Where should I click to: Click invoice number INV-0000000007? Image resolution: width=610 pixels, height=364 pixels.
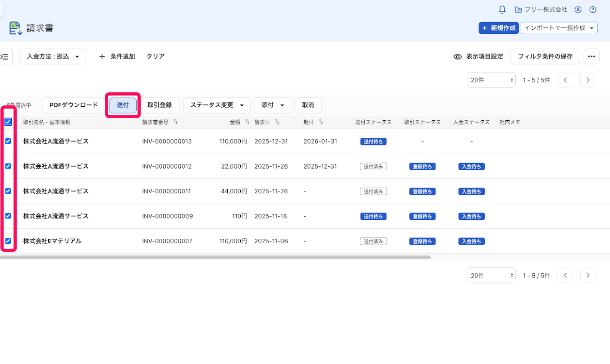pos(167,241)
